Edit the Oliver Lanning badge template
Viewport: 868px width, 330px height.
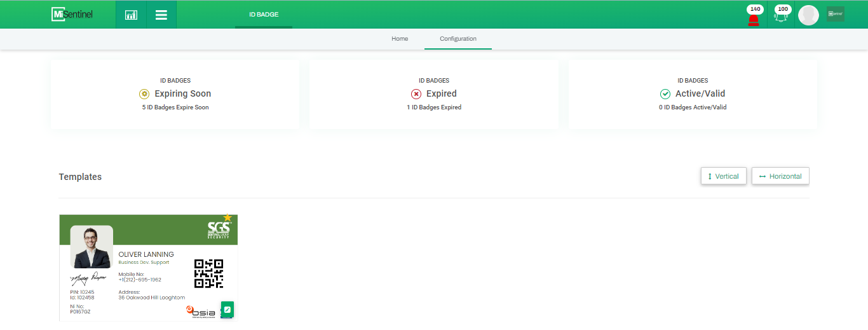(227, 310)
